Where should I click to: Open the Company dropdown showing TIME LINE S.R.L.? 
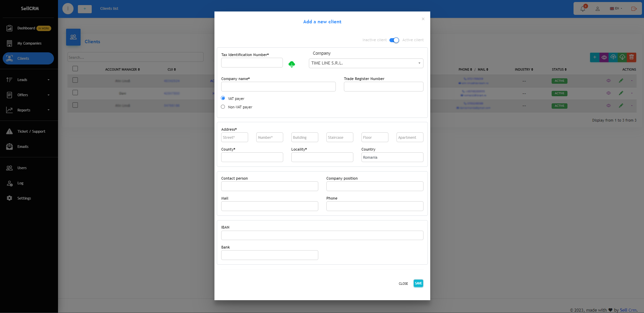366,63
